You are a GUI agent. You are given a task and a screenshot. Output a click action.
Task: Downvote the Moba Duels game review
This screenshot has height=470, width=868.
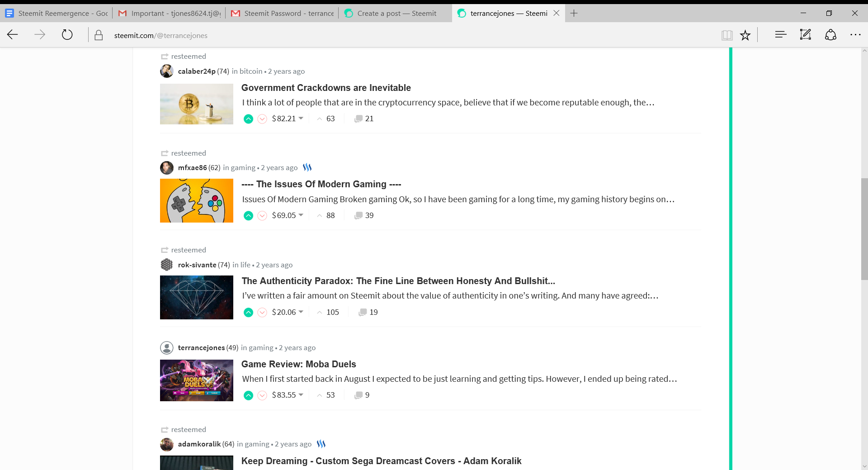tap(262, 395)
